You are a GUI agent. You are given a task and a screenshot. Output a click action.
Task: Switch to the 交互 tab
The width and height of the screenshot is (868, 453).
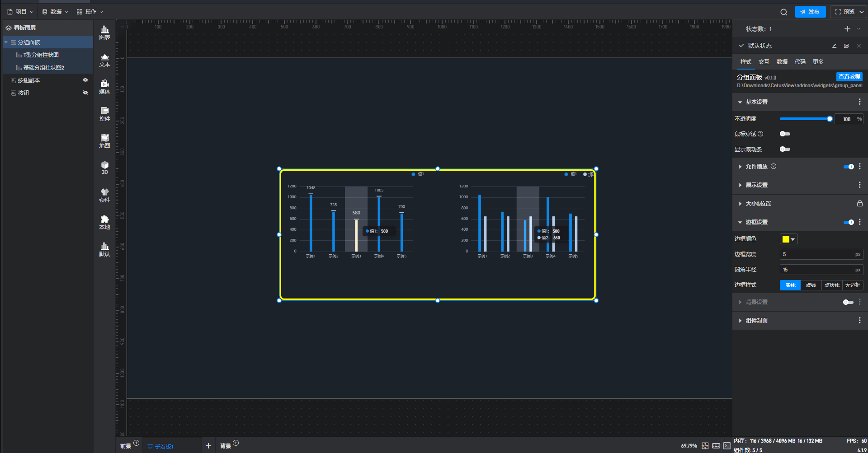(764, 62)
